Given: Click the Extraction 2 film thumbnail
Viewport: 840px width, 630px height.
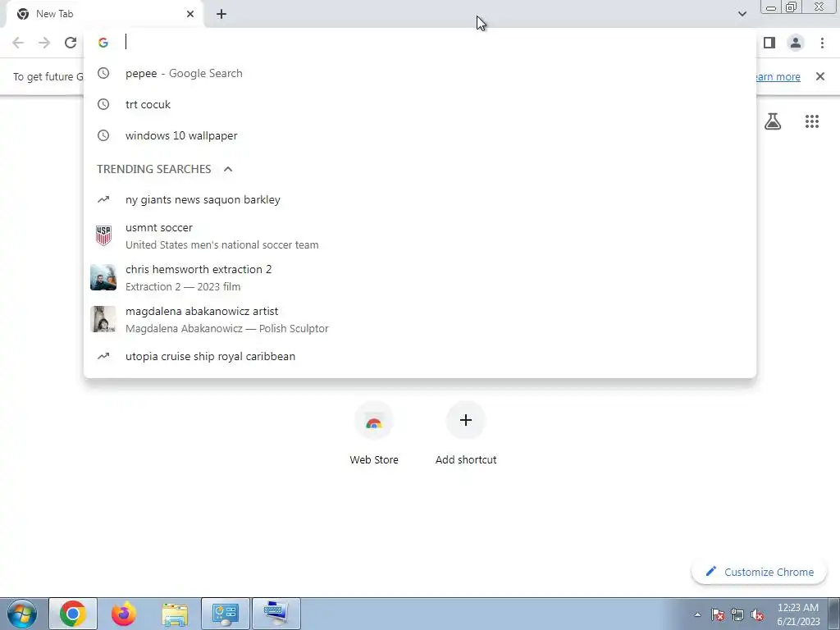Looking at the screenshot, I should (x=103, y=277).
